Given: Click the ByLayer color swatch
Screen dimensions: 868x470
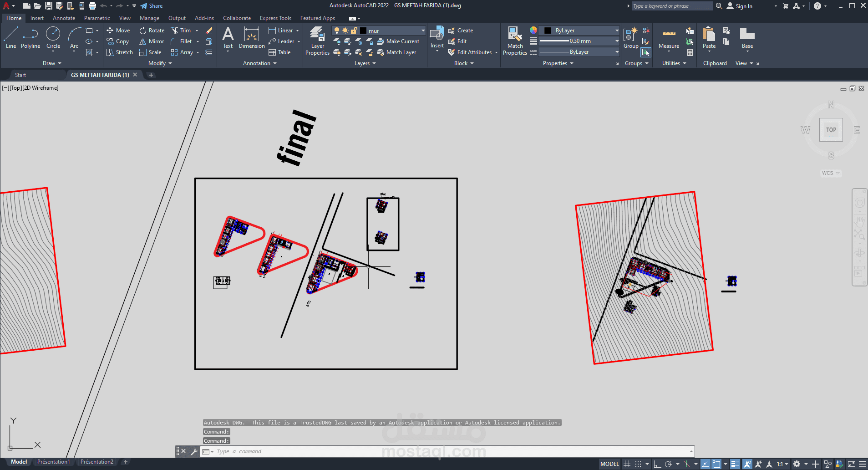Looking at the screenshot, I should [x=548, y=30].
